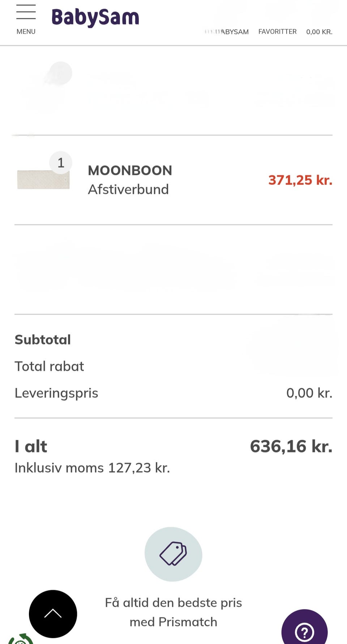
Task: Click the MENU label under hamburger
Action: pyautogui.click(x=26, y=32)
